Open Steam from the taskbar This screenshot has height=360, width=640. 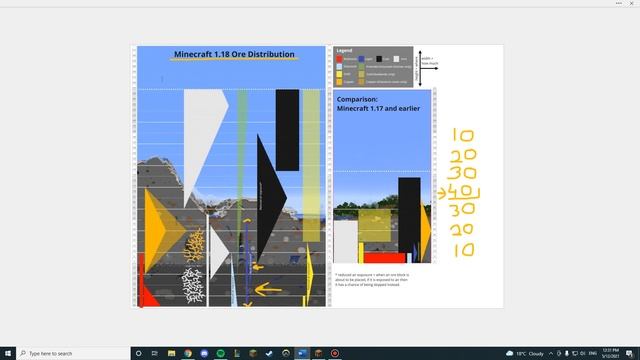269,353
